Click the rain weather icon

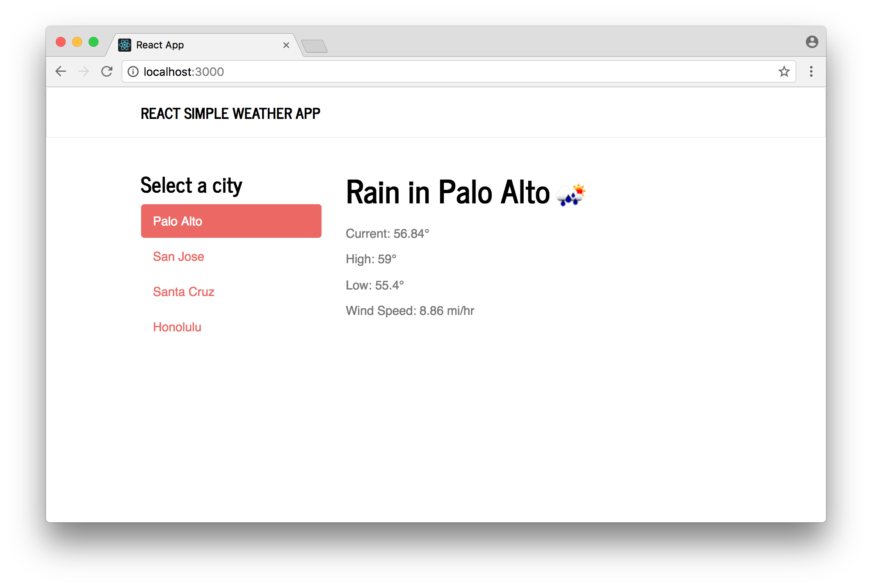[571, 194]
